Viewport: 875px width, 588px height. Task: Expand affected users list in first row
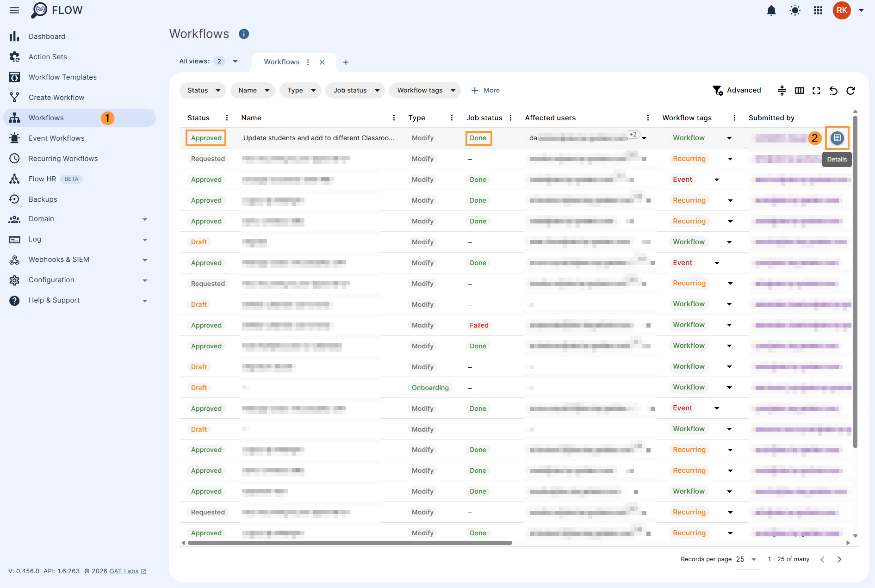pyautogui.click(x=644, y=138)
